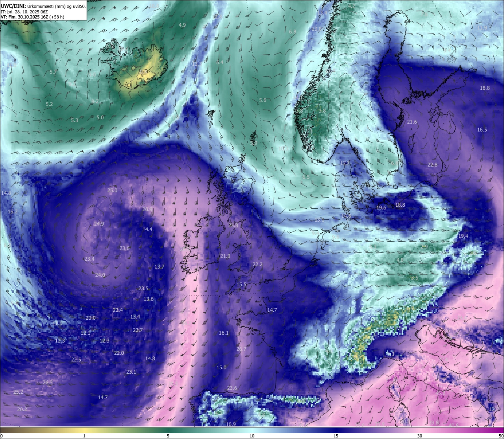
Task: Click the map value 16.9 over Spain
Action: pyautogui.click(x=231, y=424)
